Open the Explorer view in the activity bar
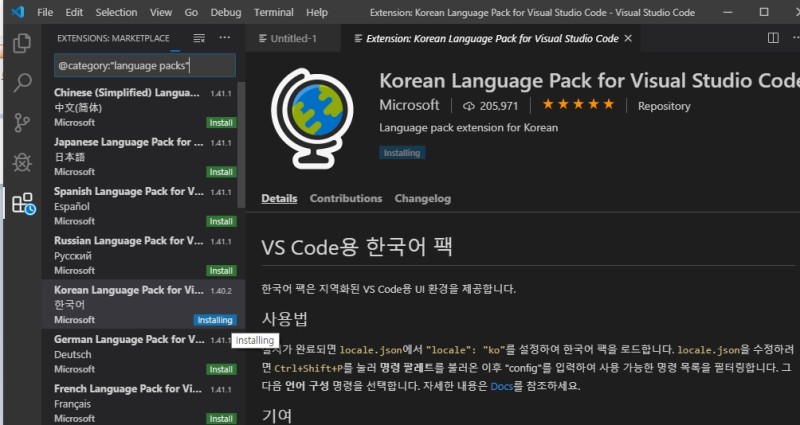 point(21,43)
